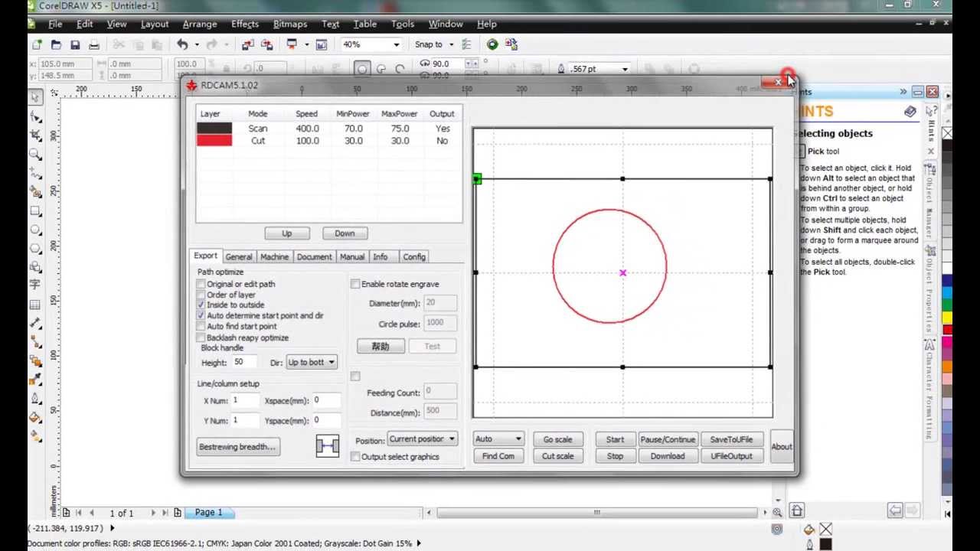
Task: Select the Text tool in the toolbox
Action: point(36,285)
